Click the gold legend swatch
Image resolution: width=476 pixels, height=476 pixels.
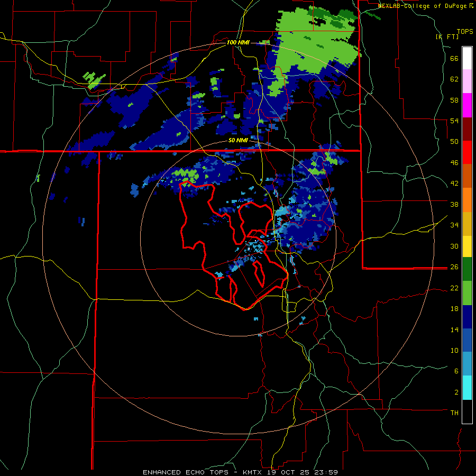point(467,224)
